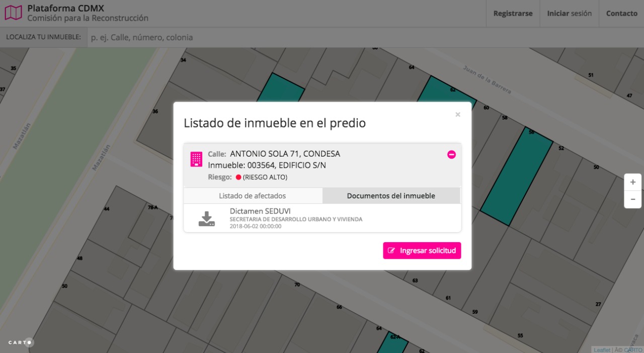Click the Plataforma CDMX map logo icon
This screenshot has height=353, width=644.
[x=13, y=13]
